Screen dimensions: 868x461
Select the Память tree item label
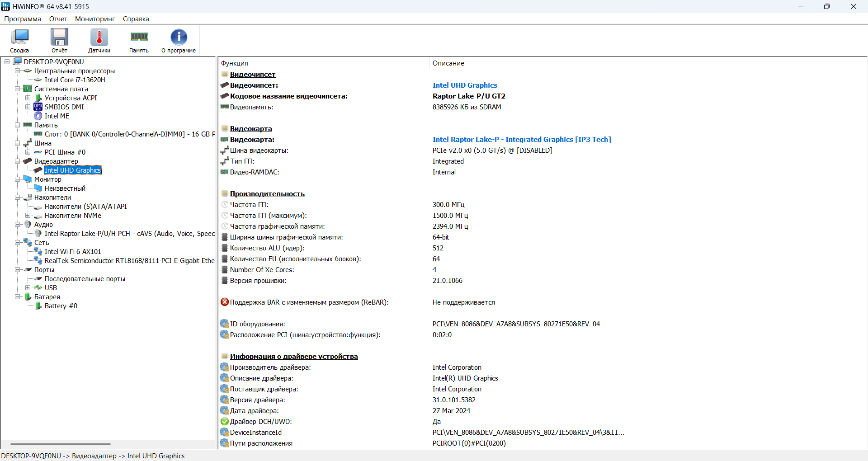46,125
